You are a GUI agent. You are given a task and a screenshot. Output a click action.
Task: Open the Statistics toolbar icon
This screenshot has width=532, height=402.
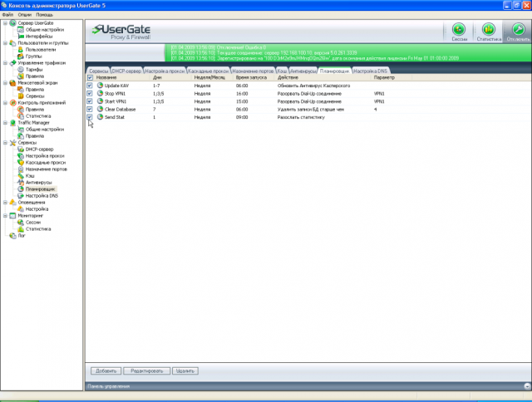click(489, 30)
